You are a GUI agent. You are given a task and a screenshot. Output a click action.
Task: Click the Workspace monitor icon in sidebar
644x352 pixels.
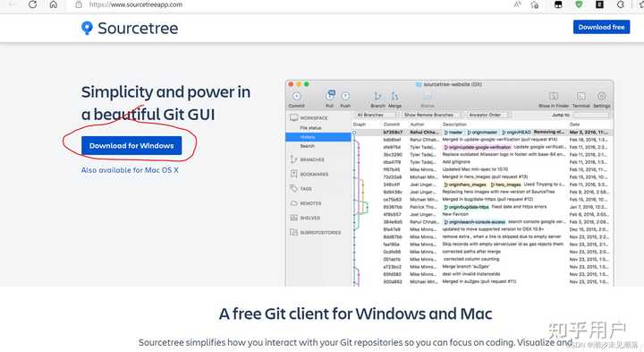pyautogui.click(x=293, y=118)
